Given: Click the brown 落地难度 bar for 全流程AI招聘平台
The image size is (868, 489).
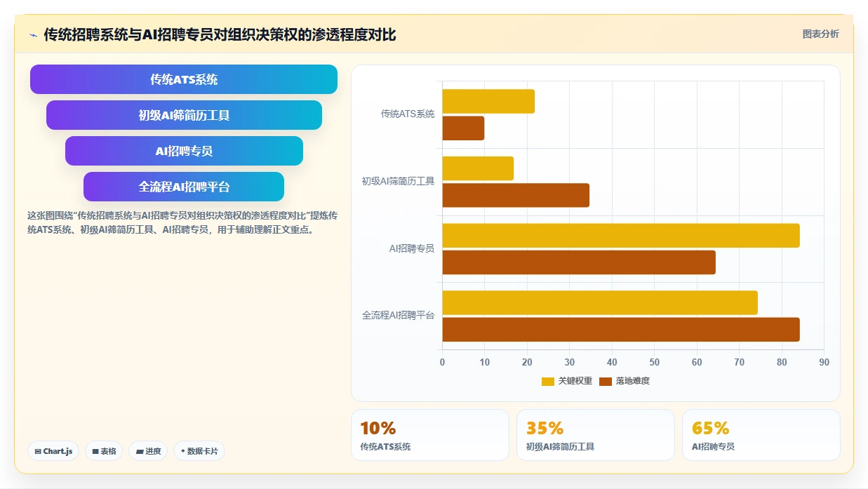Looking at the screenshot, I should [x=621, y=330].
